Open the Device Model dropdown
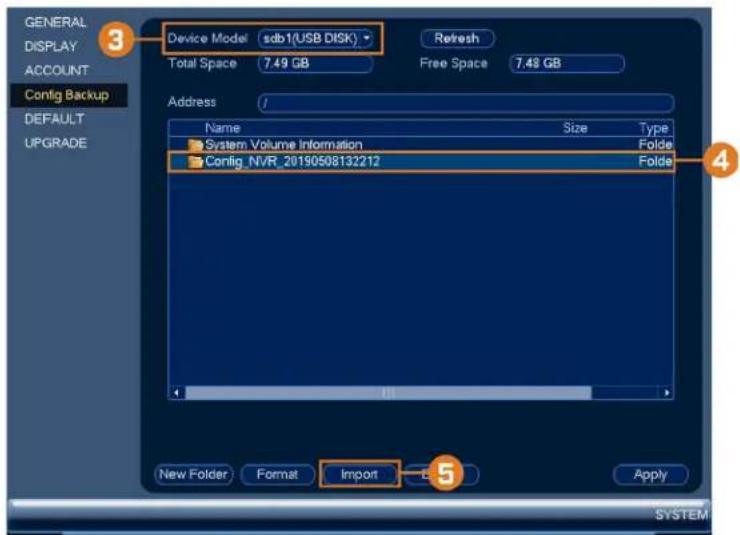The image size is (740, 535). pos(315,39)
